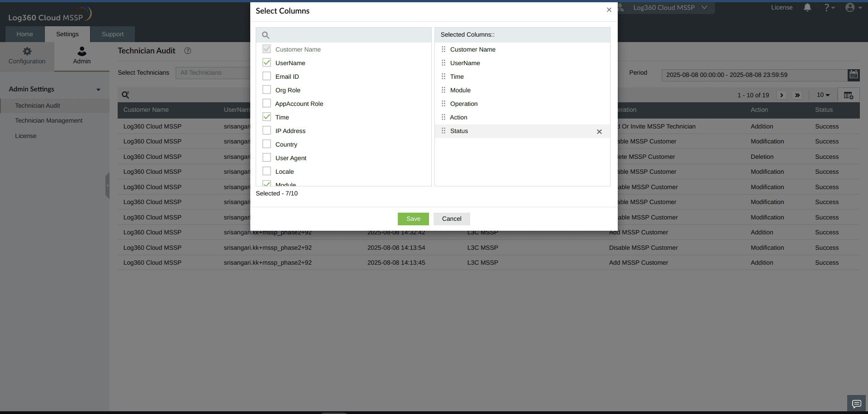The height and width of the screenshot is (414, 868).
Task: Switch to the Support tab
Action: [x=113, y=34]
